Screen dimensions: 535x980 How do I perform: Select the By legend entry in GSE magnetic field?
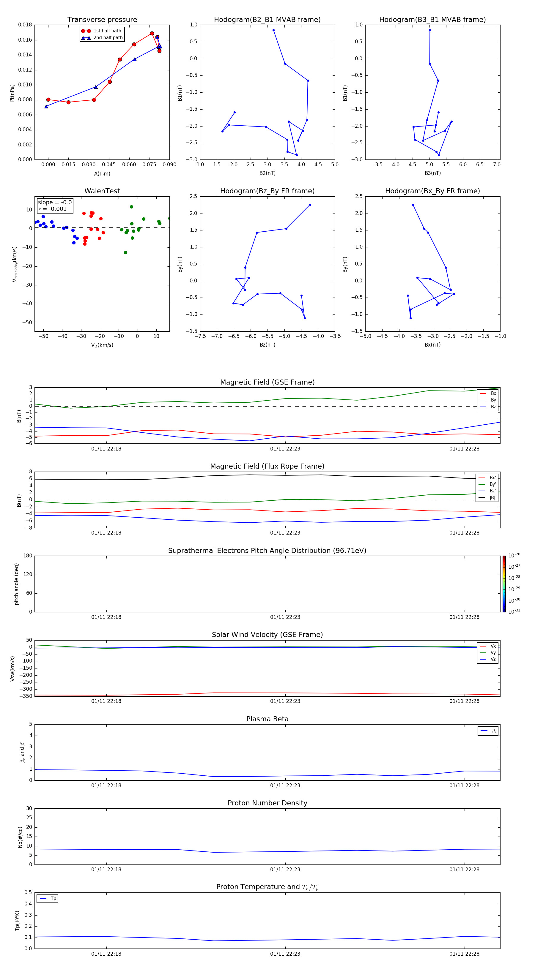point(488,400)
